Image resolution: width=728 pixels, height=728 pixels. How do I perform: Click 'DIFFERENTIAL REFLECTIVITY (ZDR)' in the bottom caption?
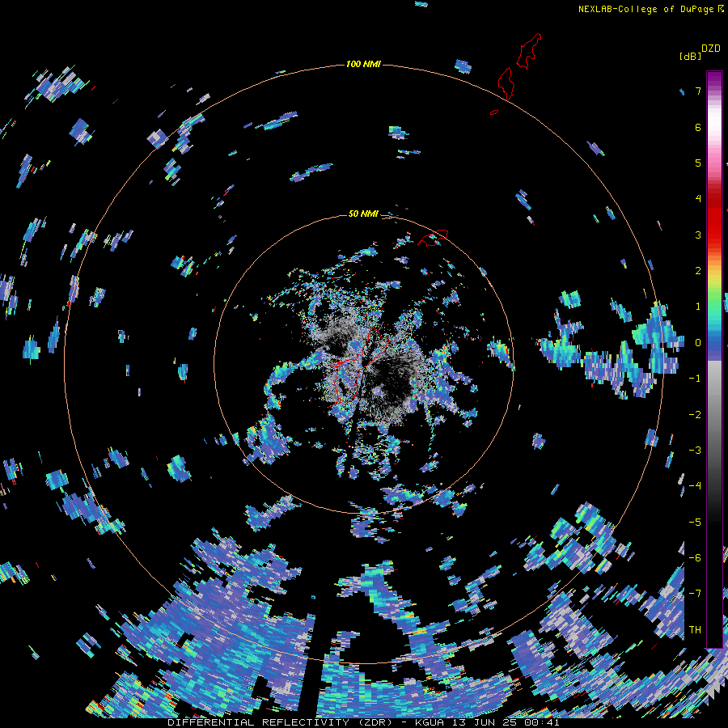coord(280,722)
